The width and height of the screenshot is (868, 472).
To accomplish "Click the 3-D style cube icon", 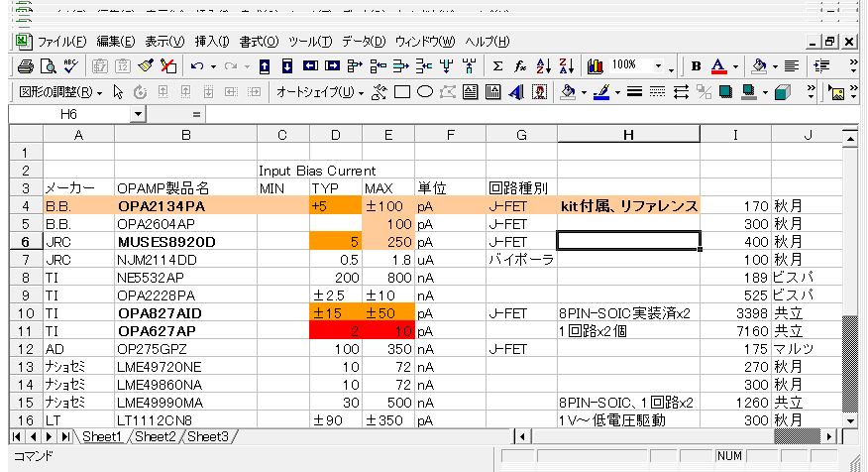I will tap(782, 92).
